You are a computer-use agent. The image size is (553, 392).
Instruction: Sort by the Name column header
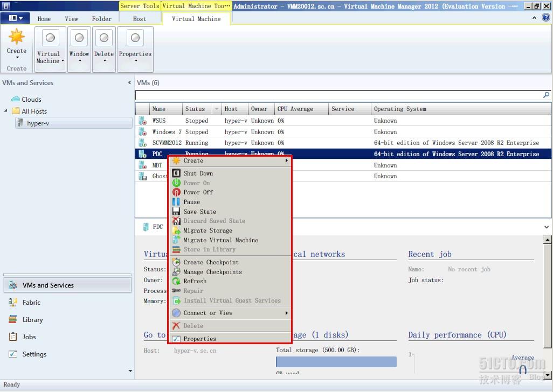166,109
